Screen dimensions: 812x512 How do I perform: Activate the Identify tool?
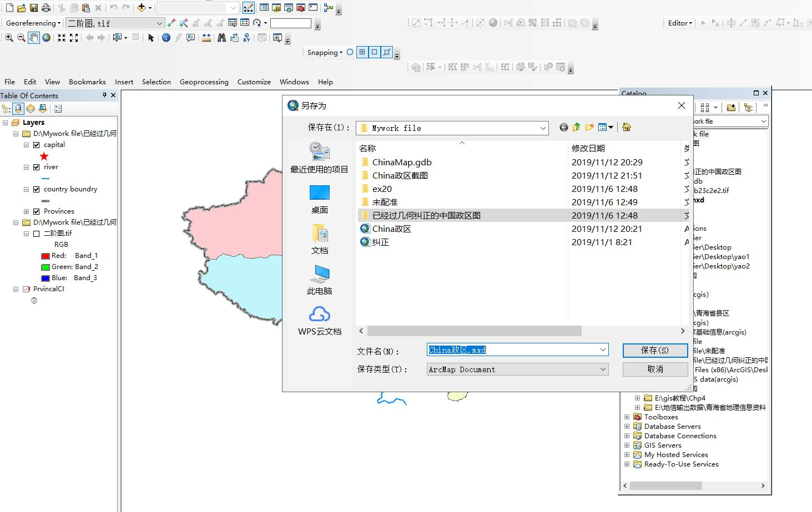(x=166, y=38)
